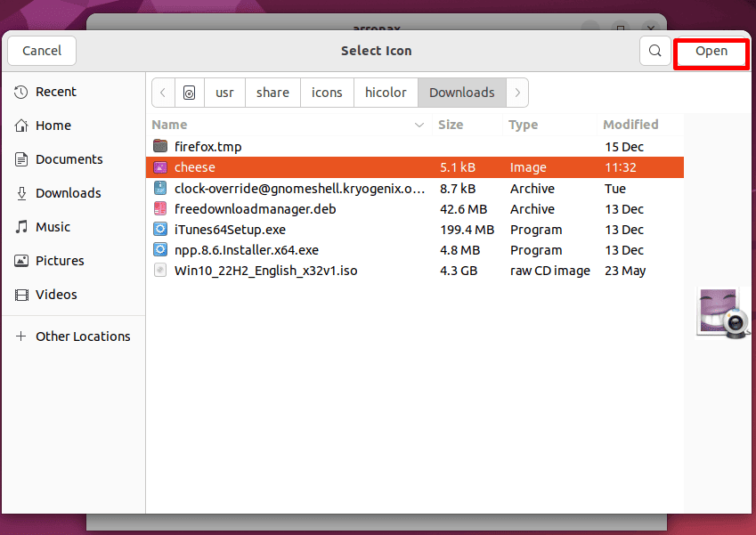Click the image preview thumbnail
756x535 pixels.
click(722, 312)
